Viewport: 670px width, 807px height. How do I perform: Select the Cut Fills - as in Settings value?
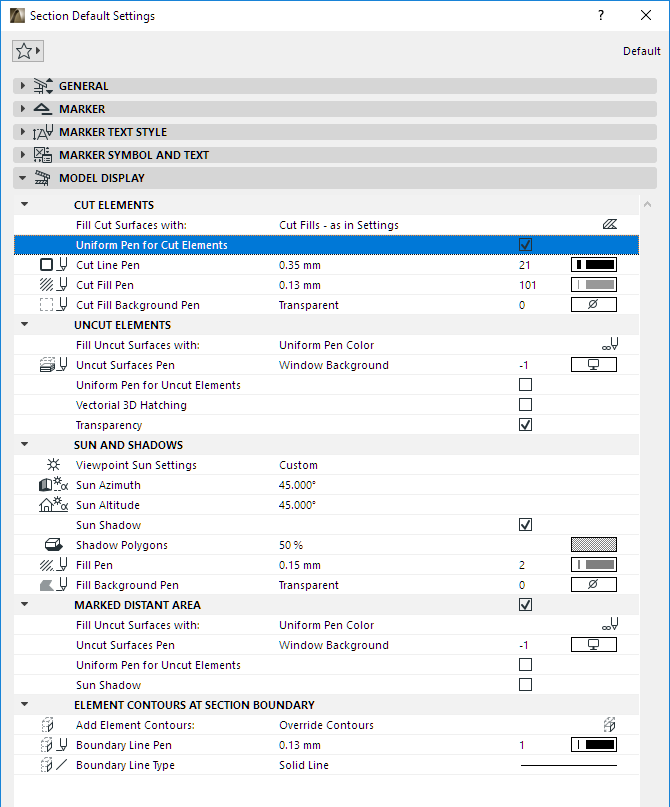click(339, 225)
